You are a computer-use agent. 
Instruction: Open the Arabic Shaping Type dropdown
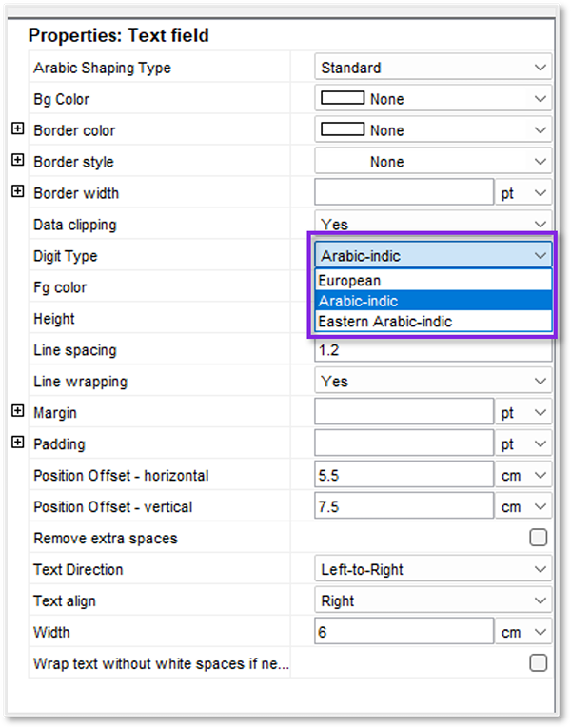tap(433, 68)
